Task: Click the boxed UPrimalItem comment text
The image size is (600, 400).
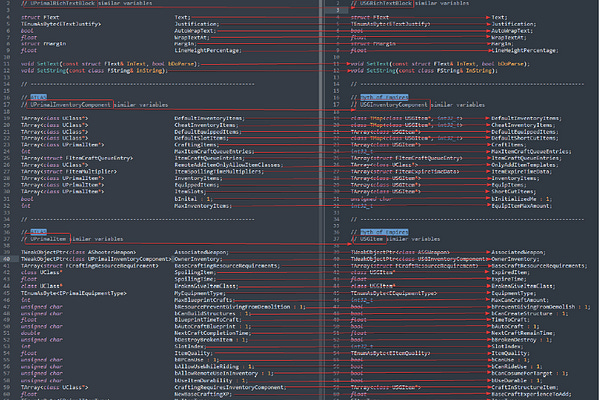Action: [48, 239]
